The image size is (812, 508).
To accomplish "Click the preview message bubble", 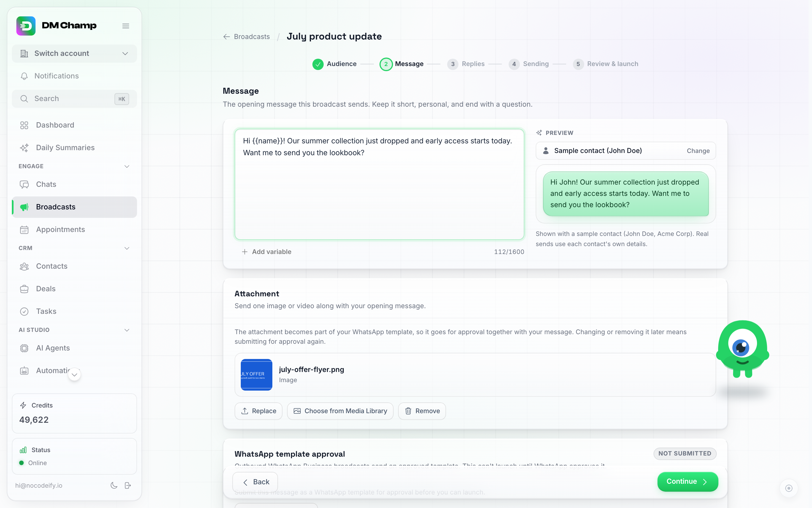I will click(626, 194).
